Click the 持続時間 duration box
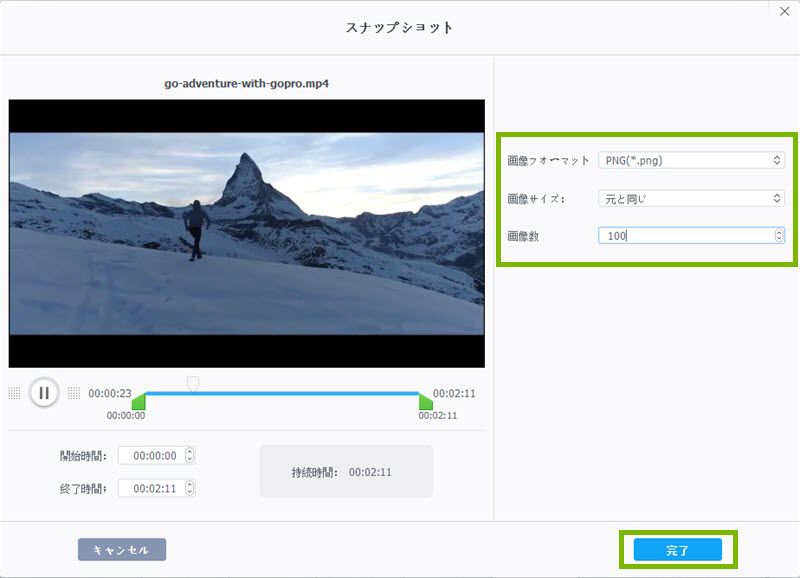Image resolution: width=800 pixels, height=578 pixels. pyautogui.click(x=346, y=472)
